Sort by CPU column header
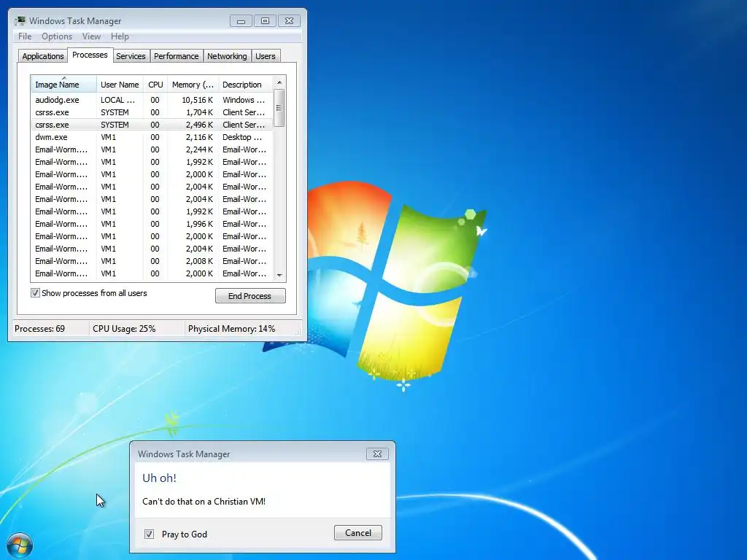 [x=155, y=85]
